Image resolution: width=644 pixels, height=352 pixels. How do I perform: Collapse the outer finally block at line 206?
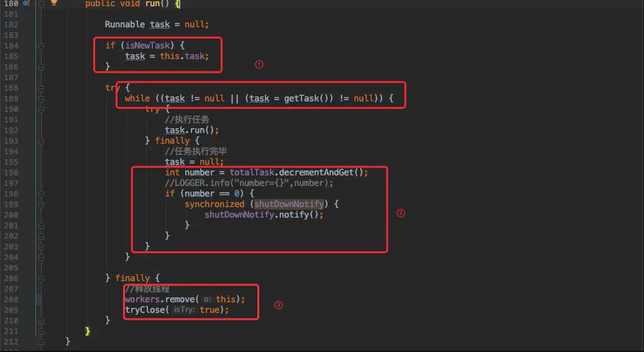tap(41, 279)
